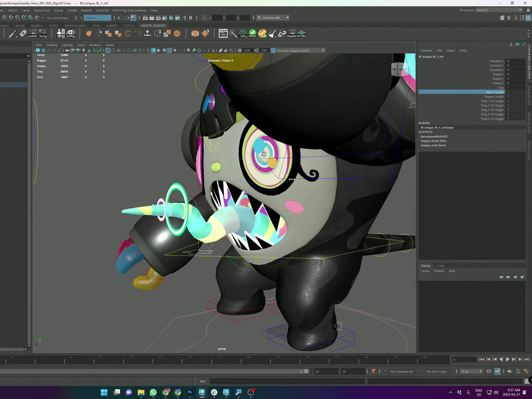Open the 24 fps frame rate dropdown
532x399 pixels.
[x=471, y=371]
